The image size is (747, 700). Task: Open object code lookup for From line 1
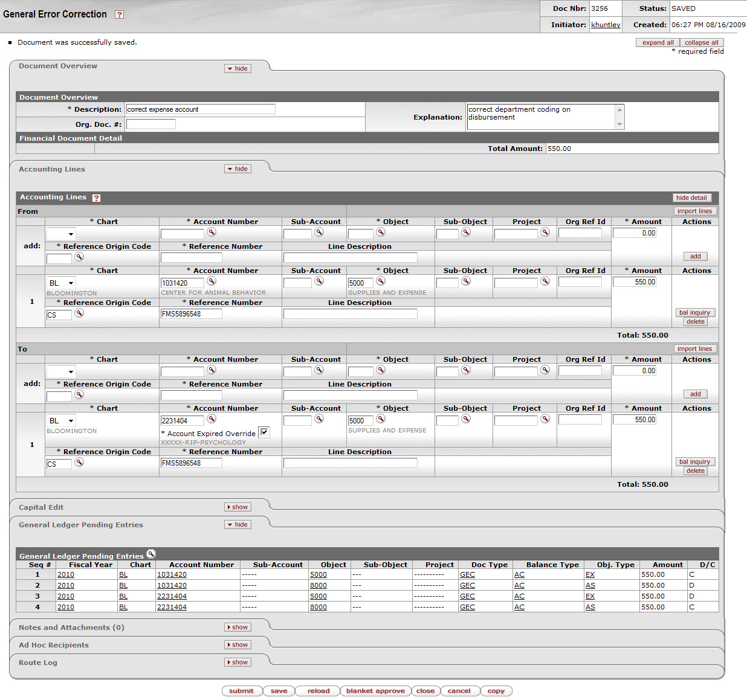[x=381, y=281]
